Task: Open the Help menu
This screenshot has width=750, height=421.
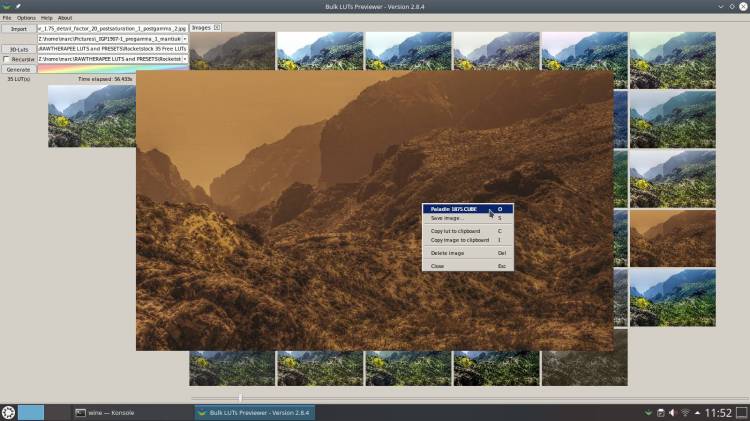Action: click(46, 18)
